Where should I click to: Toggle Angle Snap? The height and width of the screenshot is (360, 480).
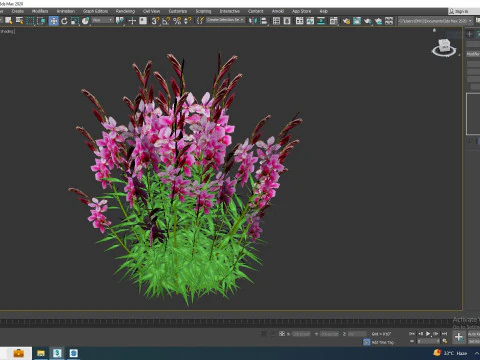(x=166, y=21)
